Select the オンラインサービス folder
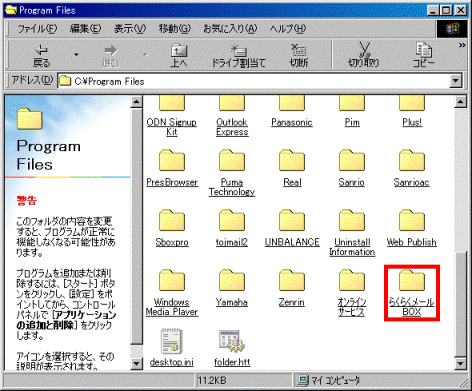472x391 pixels. [352, 293]
